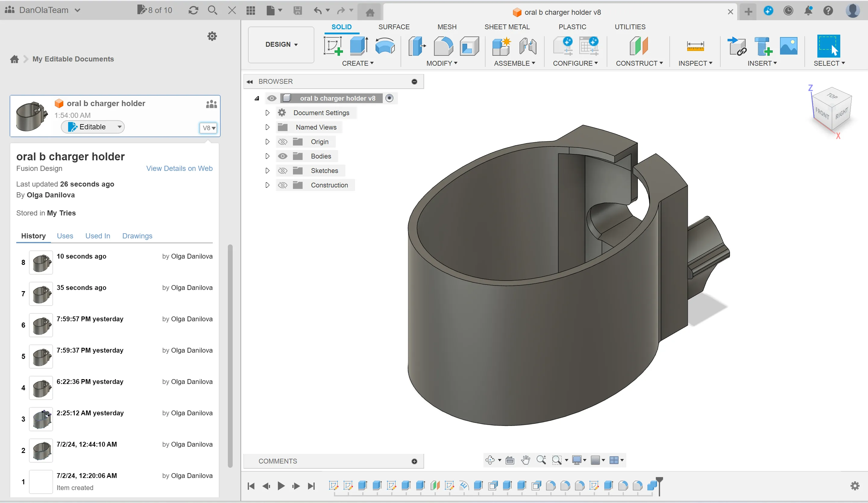
Task: Expand the Sketches folder node
Action: [267, 171]
